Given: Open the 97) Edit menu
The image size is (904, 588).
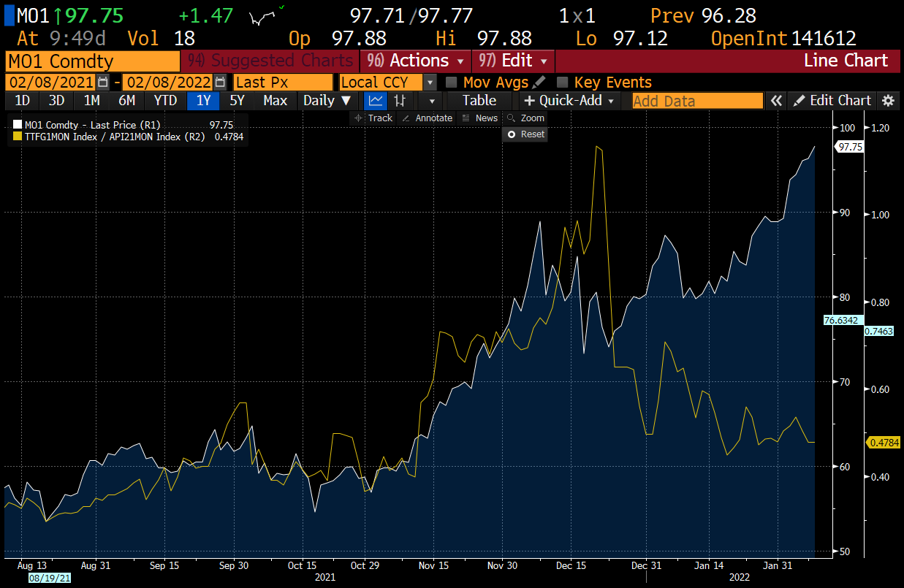Looking at the screenshot, I should coord(514,61).
